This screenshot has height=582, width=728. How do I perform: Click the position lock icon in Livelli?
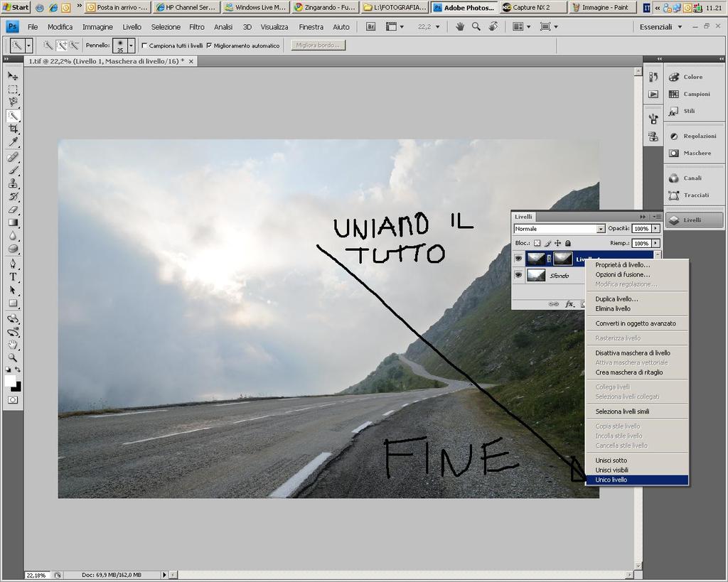tap(557, 243)
